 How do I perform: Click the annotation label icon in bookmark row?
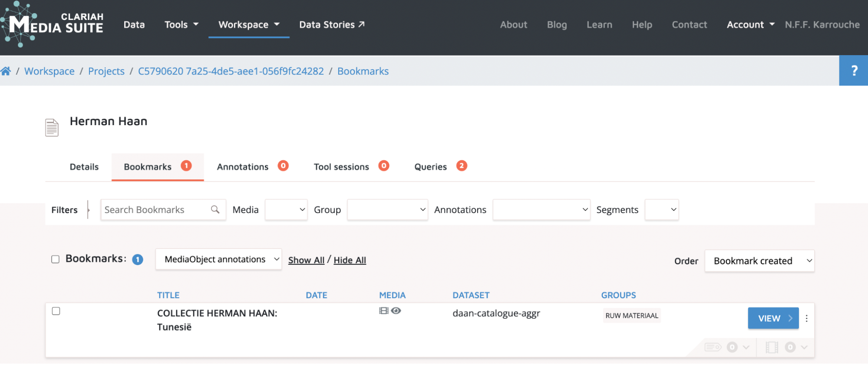713,347
